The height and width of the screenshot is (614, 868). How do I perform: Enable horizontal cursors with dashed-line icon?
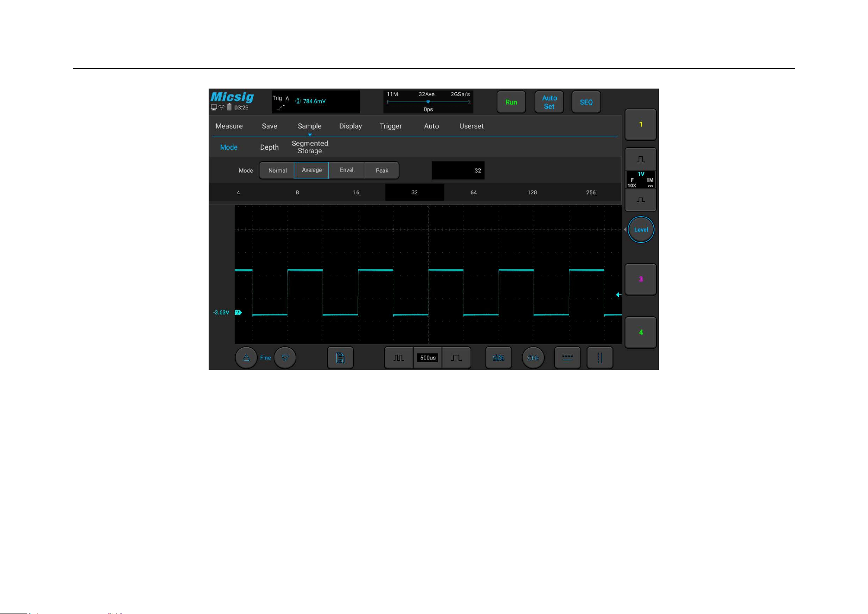[x=568, y=358]
